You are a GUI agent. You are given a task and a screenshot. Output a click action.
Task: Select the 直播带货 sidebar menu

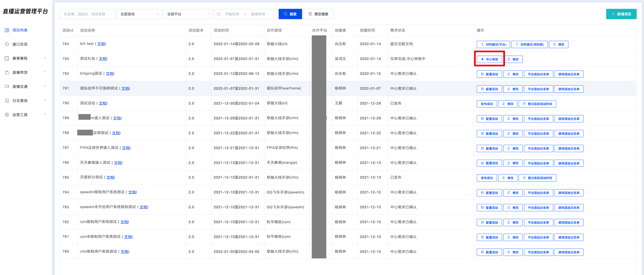[20, 72]
